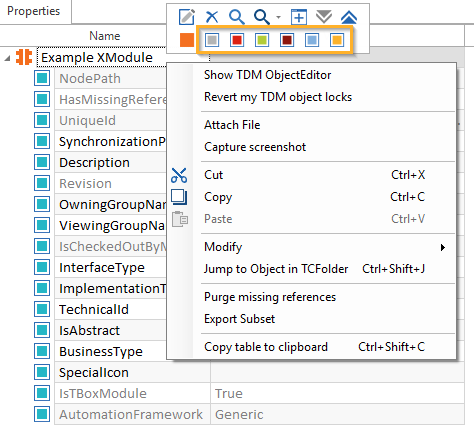The image size is (474, 431).
Task: Expand the Modify submenu arrow
Action: 443,247
